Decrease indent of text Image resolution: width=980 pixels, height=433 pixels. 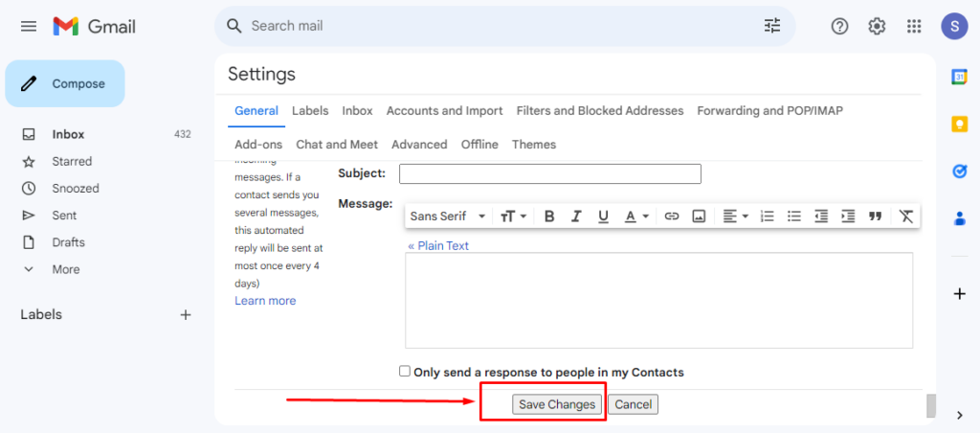pos(821,216)
